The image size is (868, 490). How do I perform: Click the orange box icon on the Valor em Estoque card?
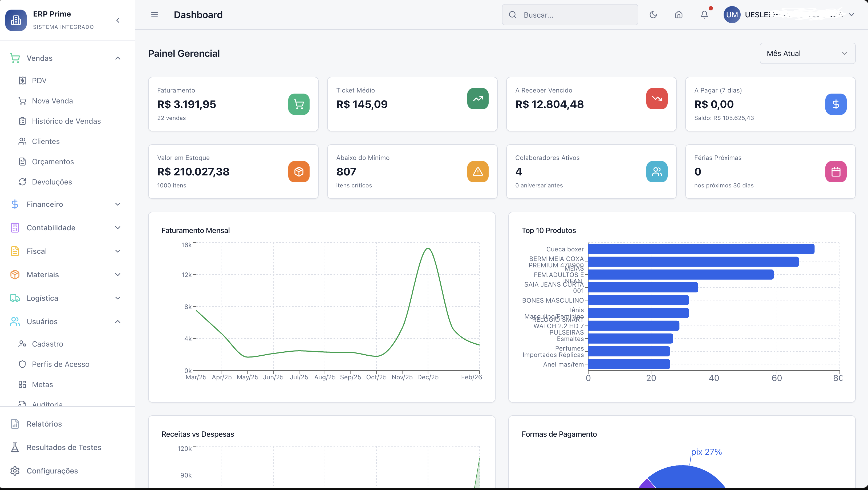299,172
